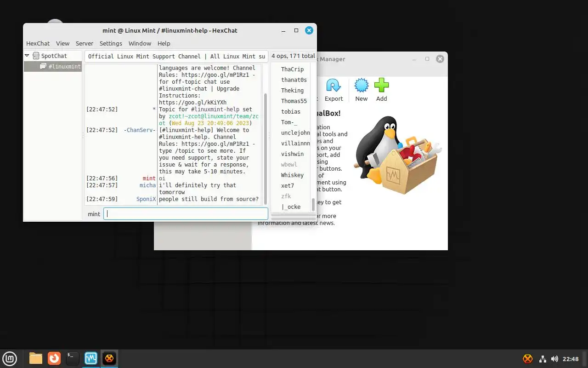Launch Firefox from the taskbar

54,358
